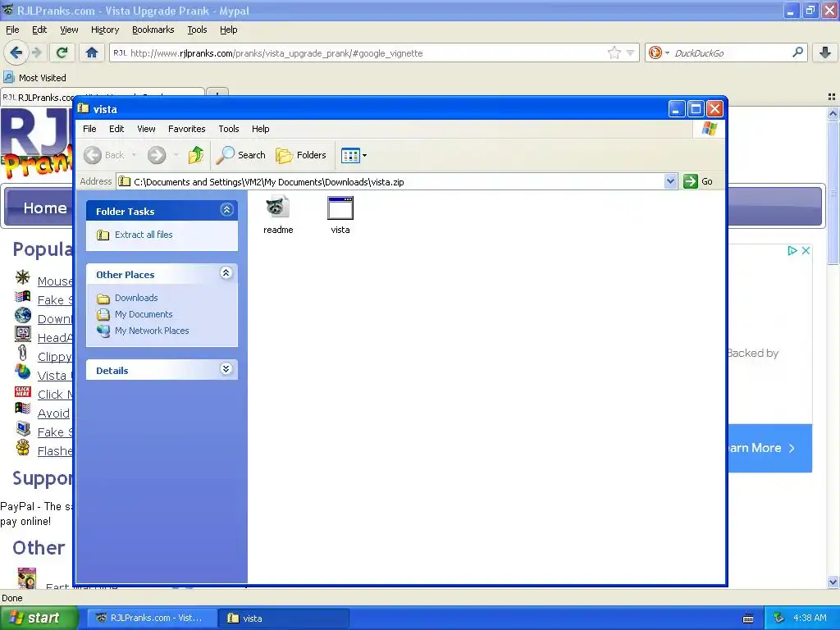Click the browser Home button

click(x=92, y=52)
